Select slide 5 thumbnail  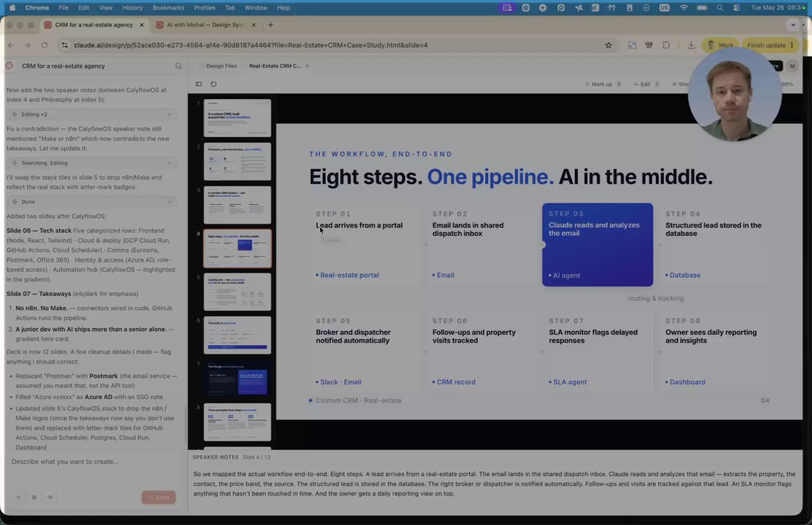click(237, 292)
